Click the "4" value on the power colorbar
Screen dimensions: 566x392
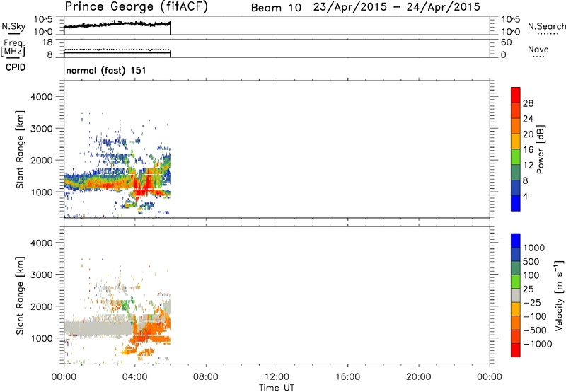[x=525, y=196]
